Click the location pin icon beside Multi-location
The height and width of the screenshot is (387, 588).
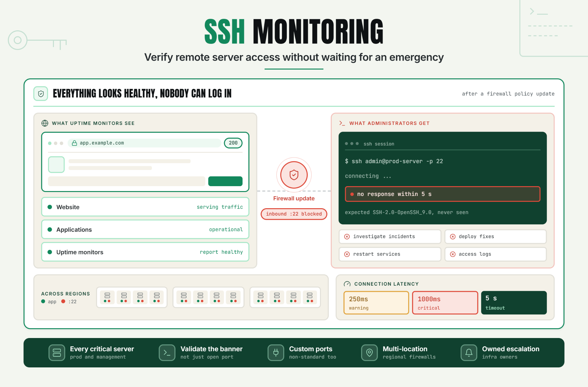pos(369,353)
